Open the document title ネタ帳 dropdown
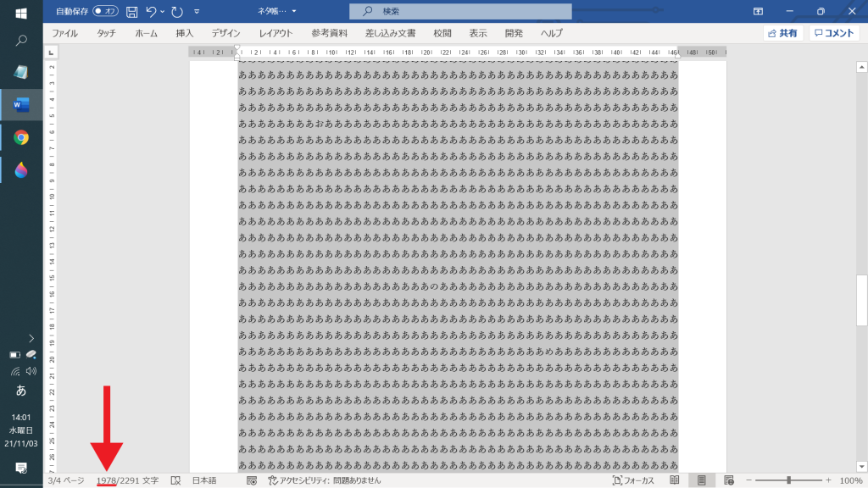Viewport: 868px width, 488px height. pyautogui.click(x=277, y=12)
